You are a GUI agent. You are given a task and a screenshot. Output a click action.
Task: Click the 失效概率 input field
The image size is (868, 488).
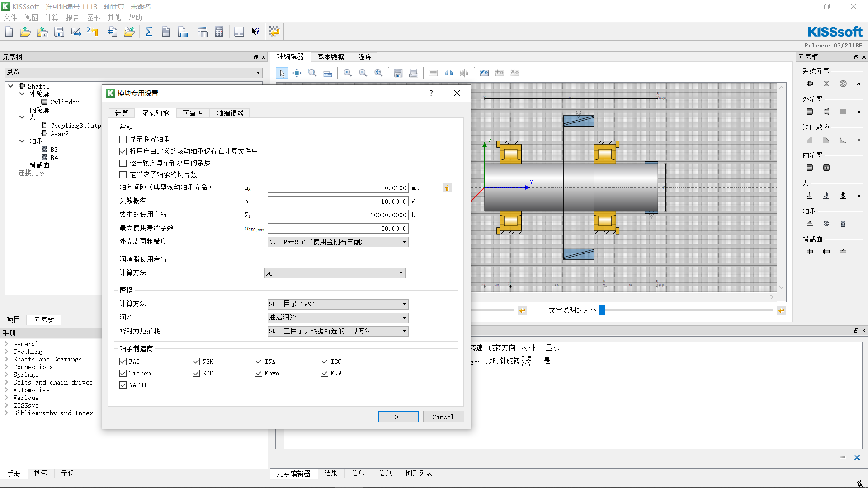[338, 202]
